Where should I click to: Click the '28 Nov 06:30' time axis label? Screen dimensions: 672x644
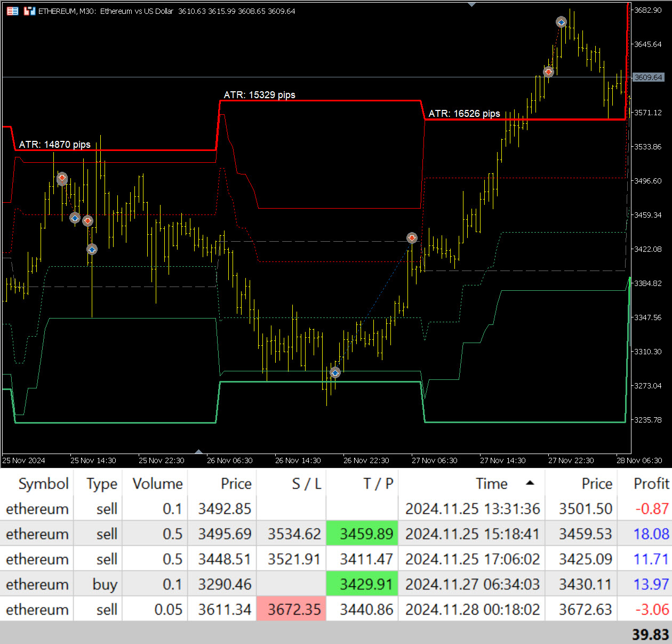tap(639, 460)
